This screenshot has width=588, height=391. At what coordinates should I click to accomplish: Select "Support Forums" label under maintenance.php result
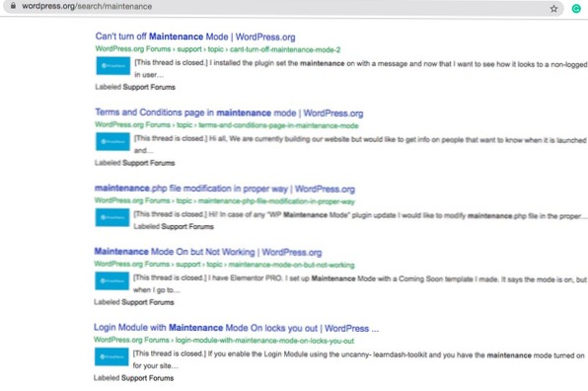pos(187,226)
